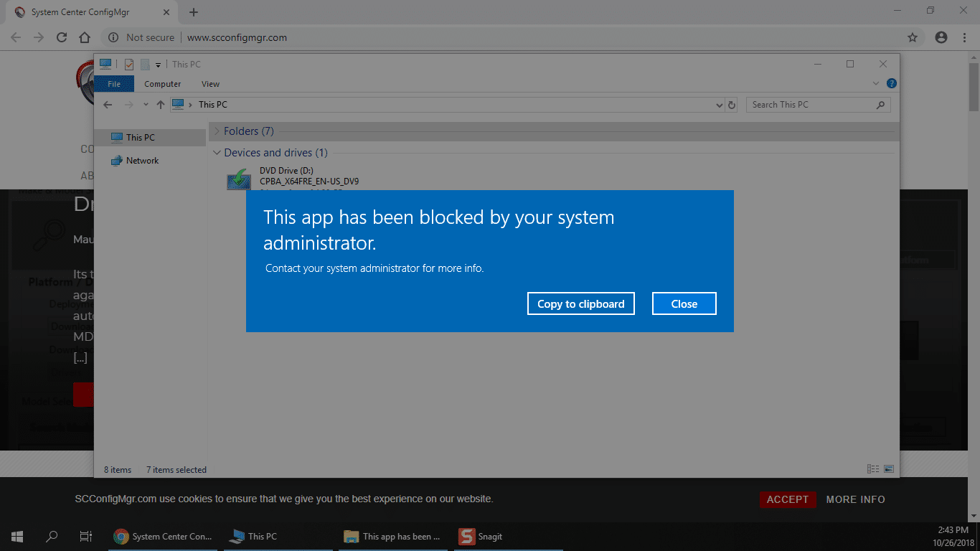980x551 pixels.
Task: Close the blocked app dialog
Action: pyautogui.click(x=684, y=303)
